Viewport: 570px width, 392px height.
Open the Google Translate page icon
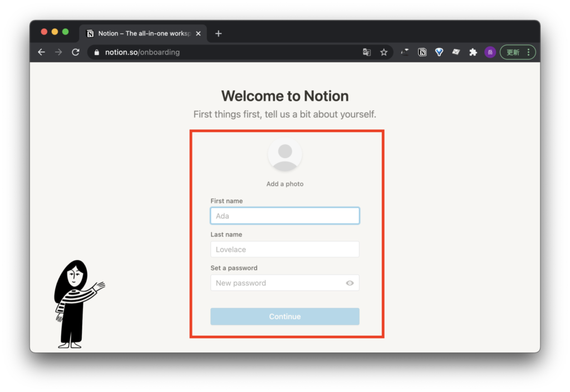tap(367, 52)
